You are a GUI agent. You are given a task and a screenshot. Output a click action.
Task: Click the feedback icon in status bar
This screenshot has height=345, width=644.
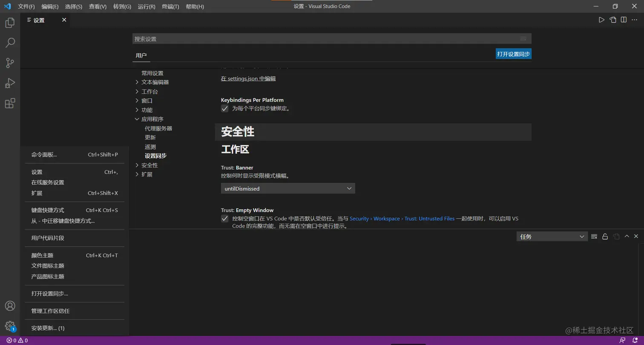coord(623,340)
